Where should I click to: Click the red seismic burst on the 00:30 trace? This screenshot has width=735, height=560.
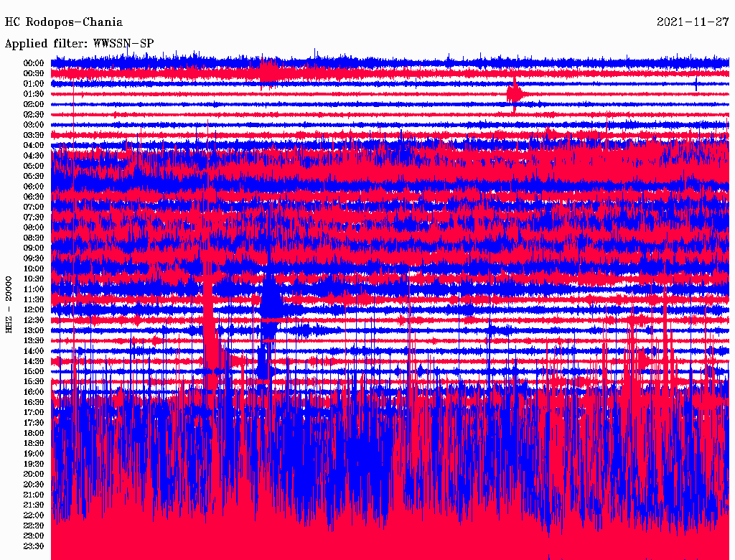coord(269,72)
